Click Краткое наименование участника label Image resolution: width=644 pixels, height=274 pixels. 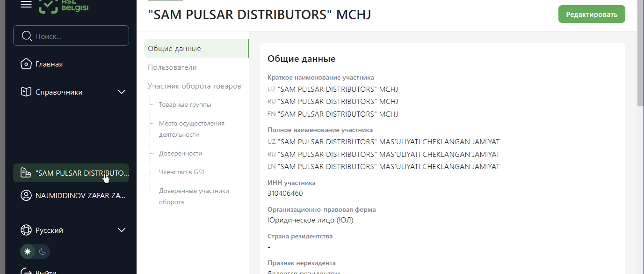pos(321,77)
